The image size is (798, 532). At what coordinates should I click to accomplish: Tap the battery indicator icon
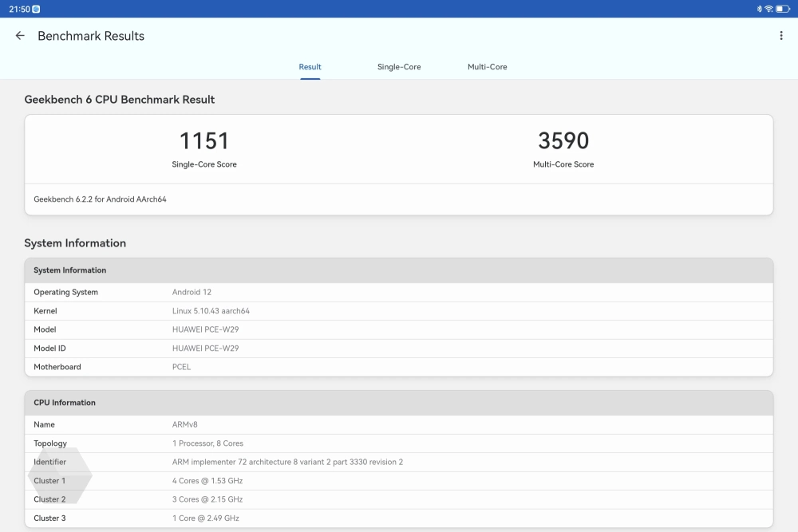click(782, 9)
